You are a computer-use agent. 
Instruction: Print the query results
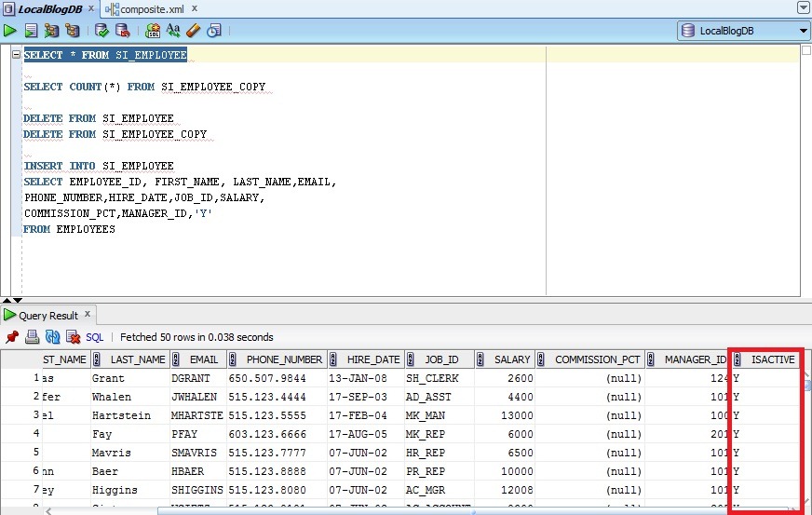click(32, 337)
